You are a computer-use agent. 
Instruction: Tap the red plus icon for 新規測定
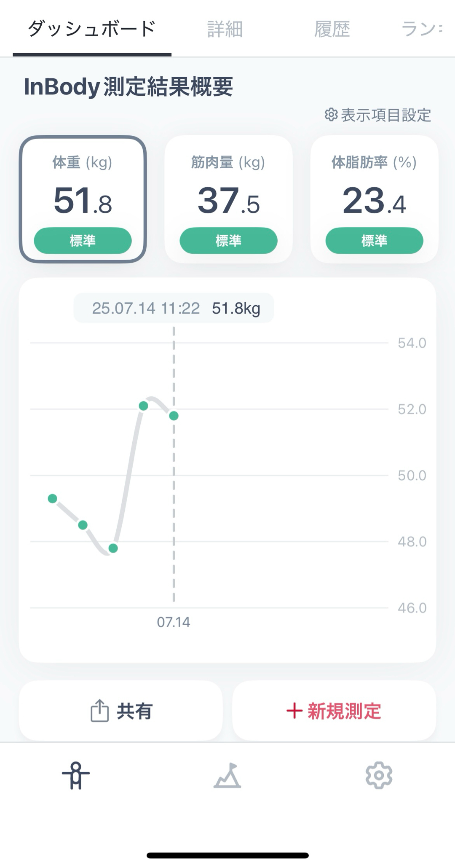[x=294, y=711]
